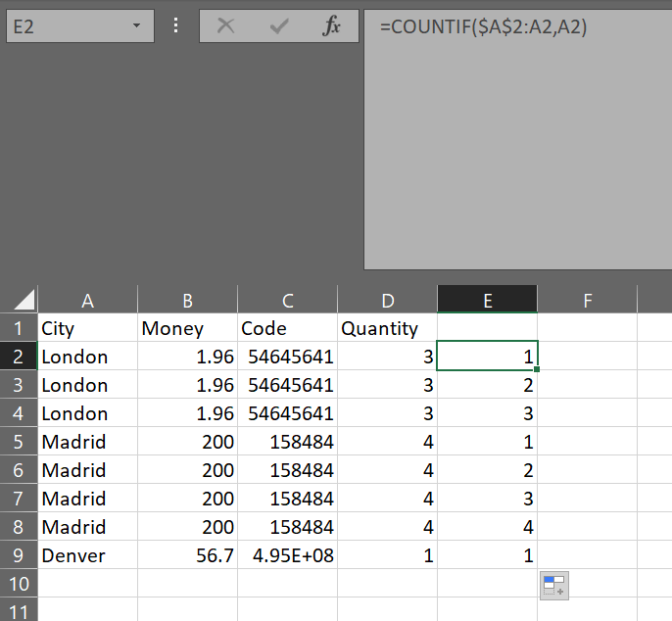Image resolution: width=672 pixels, height=621 pixels.
Task: Select column B header
Action: coord(188,301)
